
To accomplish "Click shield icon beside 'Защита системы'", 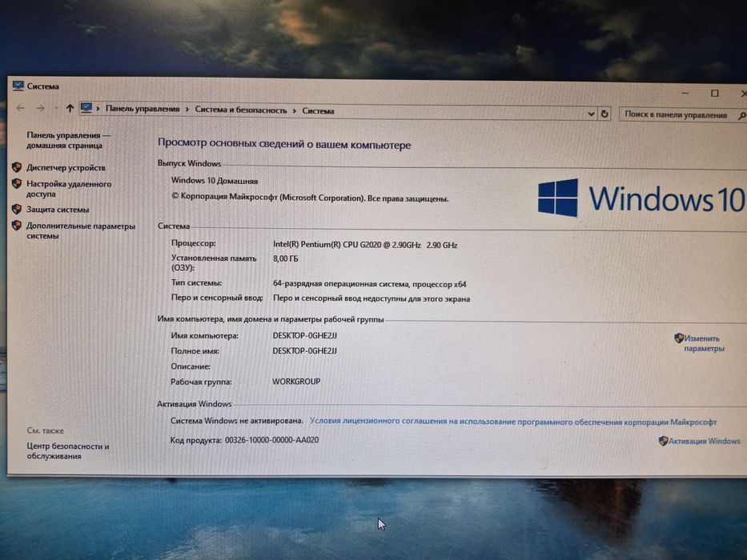I will click(x=17, y=209).
